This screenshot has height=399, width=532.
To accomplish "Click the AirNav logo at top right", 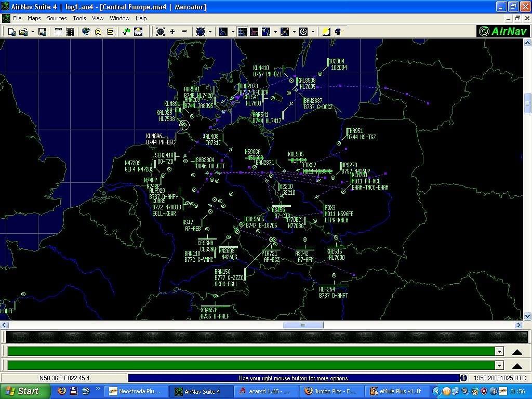I will pyautogui.click(x=503, y=31).
